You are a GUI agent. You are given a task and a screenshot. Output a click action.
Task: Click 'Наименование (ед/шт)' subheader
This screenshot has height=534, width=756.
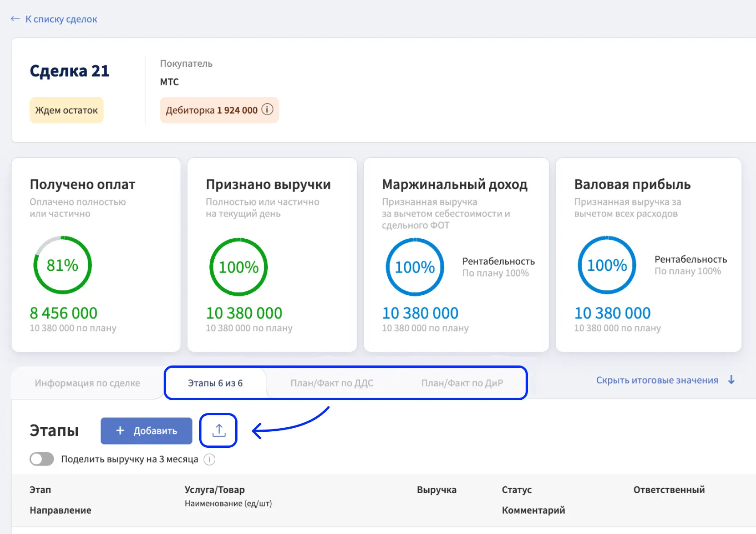[x=228, y=503]
